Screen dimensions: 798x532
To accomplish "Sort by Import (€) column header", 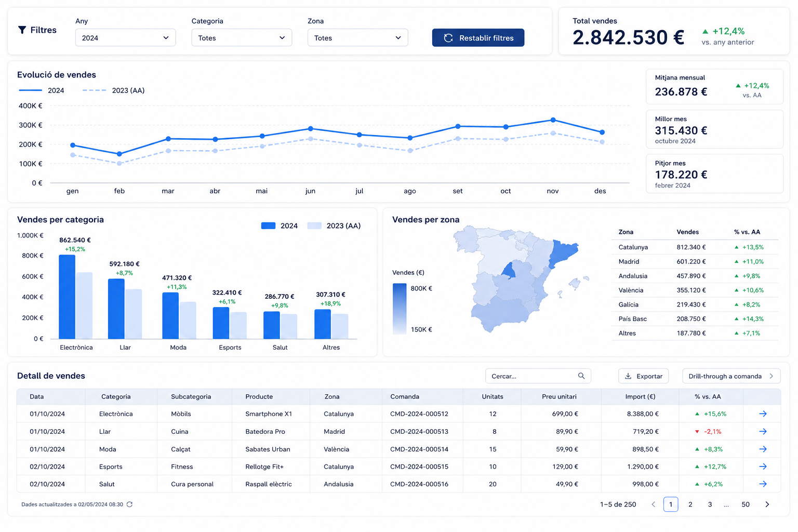I will 640,396.
